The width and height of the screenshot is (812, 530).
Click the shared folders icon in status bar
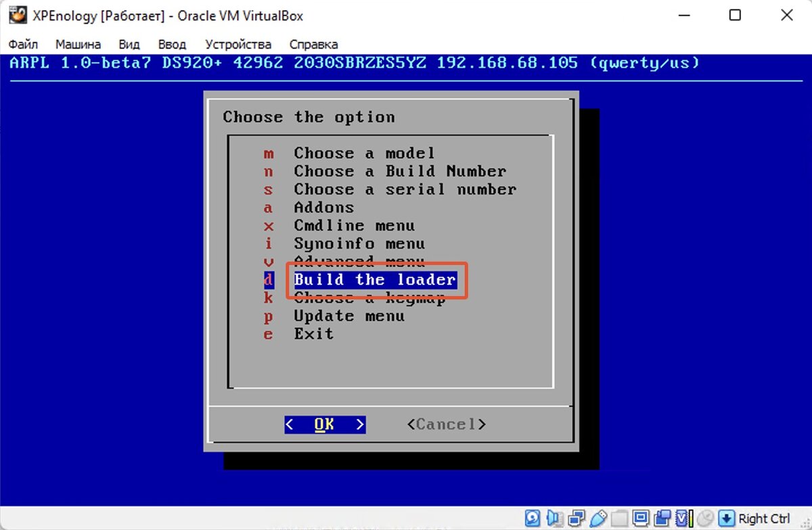point(620,518)
